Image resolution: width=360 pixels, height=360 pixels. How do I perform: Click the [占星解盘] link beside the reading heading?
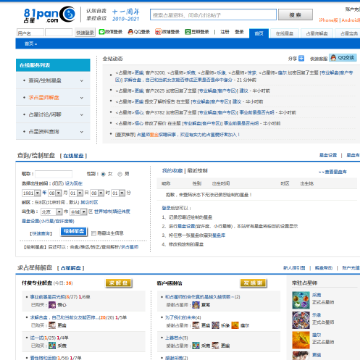[x=71, y=268]
